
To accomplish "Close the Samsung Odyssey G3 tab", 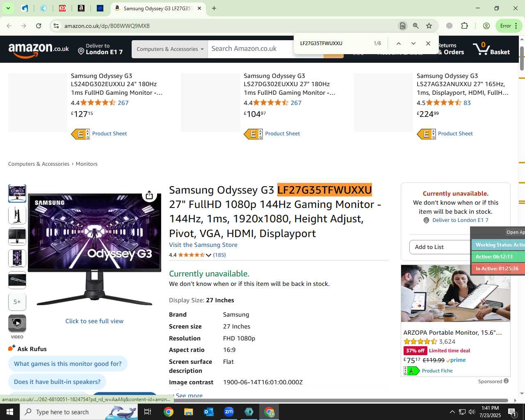I will coord(199,8).
